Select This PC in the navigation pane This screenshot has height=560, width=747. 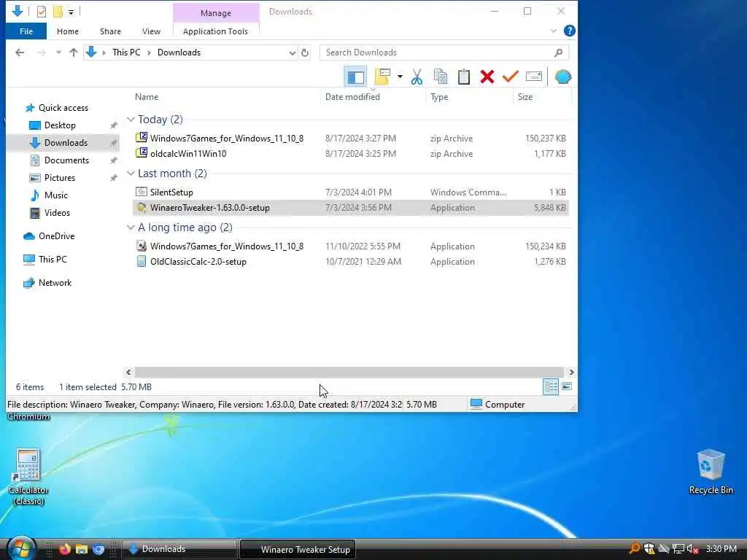coord(53,260)
